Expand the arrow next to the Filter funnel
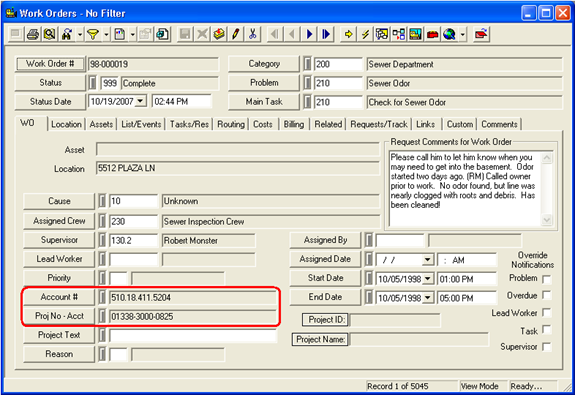This screenshot has width=576, height=396. pos(106,35)
